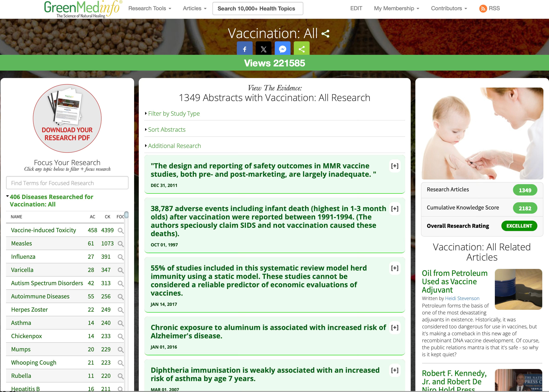
Task: Click magnifier icon for Measles row
Action: (x=121, y=244)
